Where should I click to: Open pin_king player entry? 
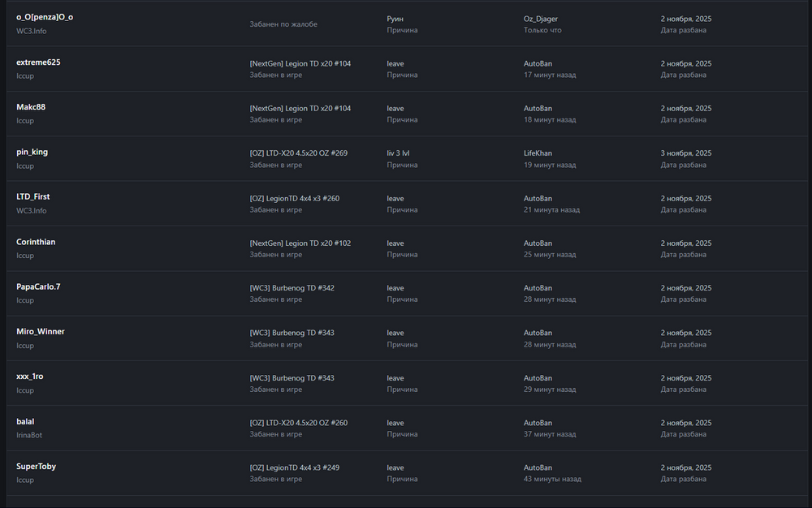[x=32, y=152]
